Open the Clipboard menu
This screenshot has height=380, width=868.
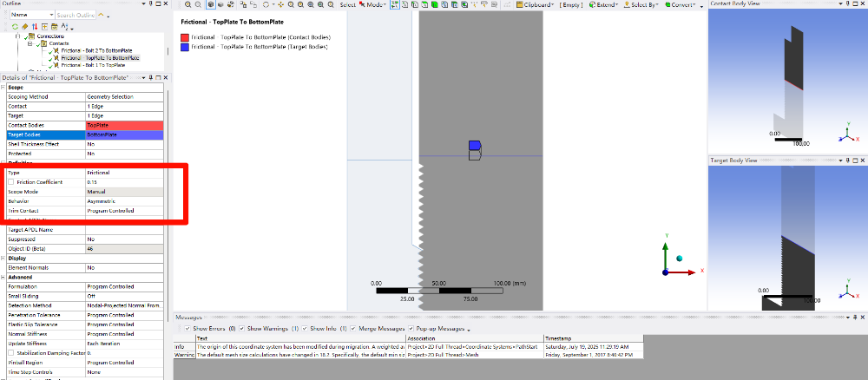click(x=536, y=4)
